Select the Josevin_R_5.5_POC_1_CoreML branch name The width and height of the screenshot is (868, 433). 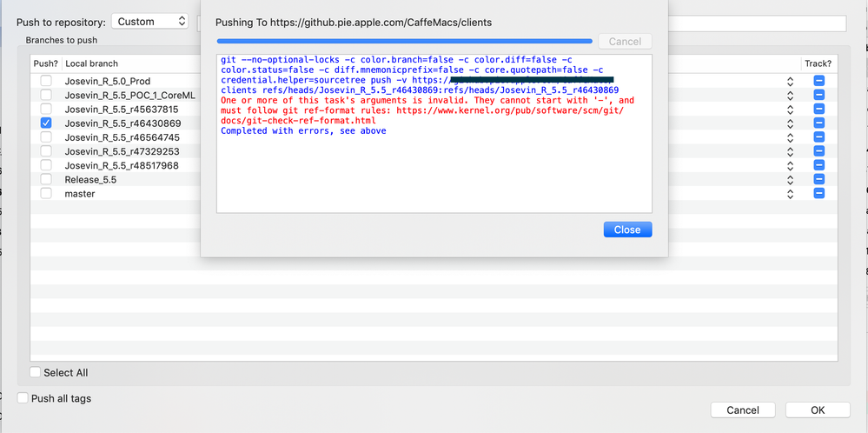pos(129,96)
